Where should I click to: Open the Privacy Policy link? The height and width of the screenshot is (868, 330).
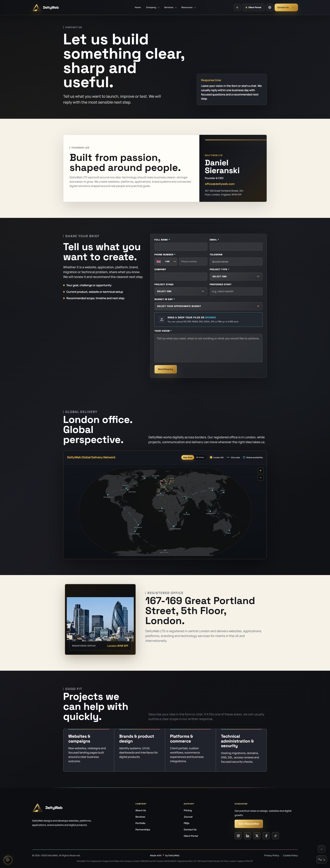pos(272,855)
